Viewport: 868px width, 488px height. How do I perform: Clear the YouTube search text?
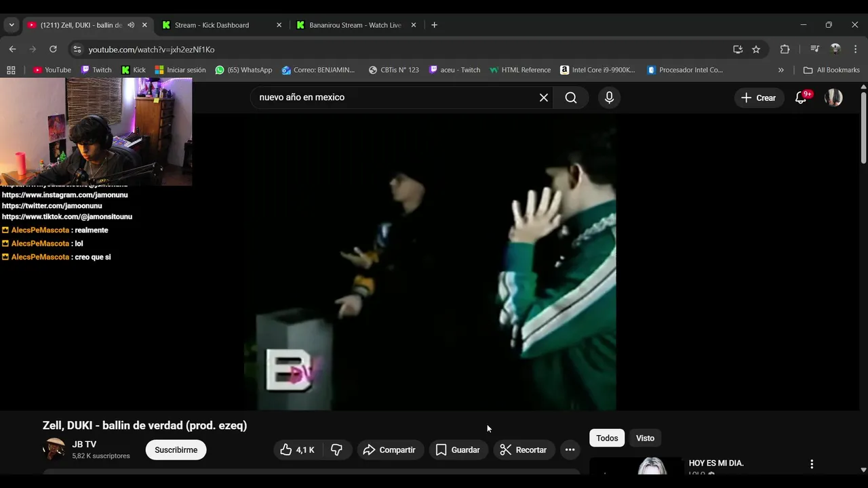544,98
